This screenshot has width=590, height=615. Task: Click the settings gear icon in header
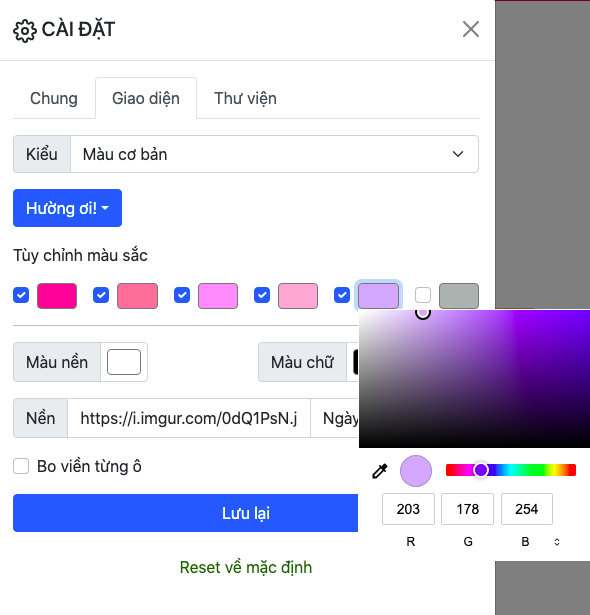(x=25, y=30)
